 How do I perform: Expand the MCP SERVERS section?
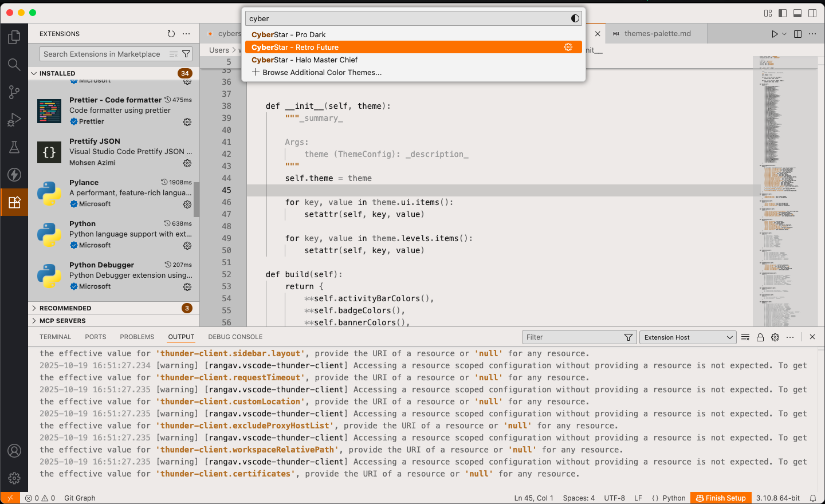pyautogui.click(x=113, y=321)
